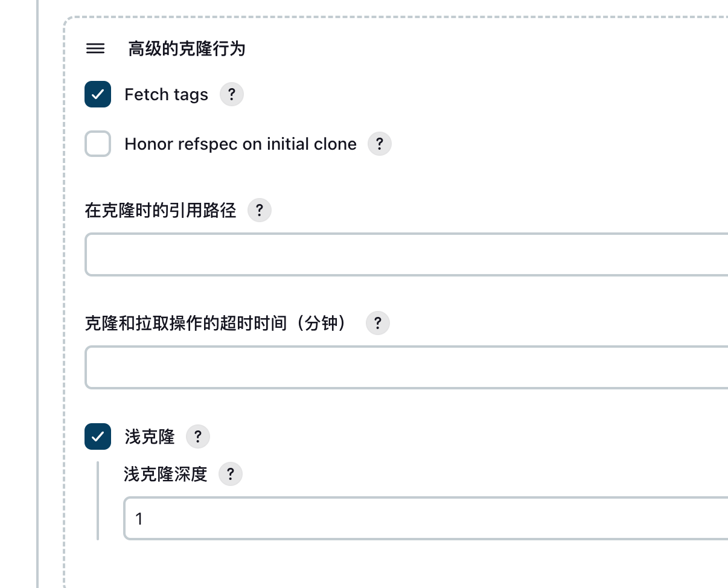Image resolution: width=728 pixels, height=588 pixels.
Task: Uncheck the Fetch tags checkbox
Action: (98, 95)
